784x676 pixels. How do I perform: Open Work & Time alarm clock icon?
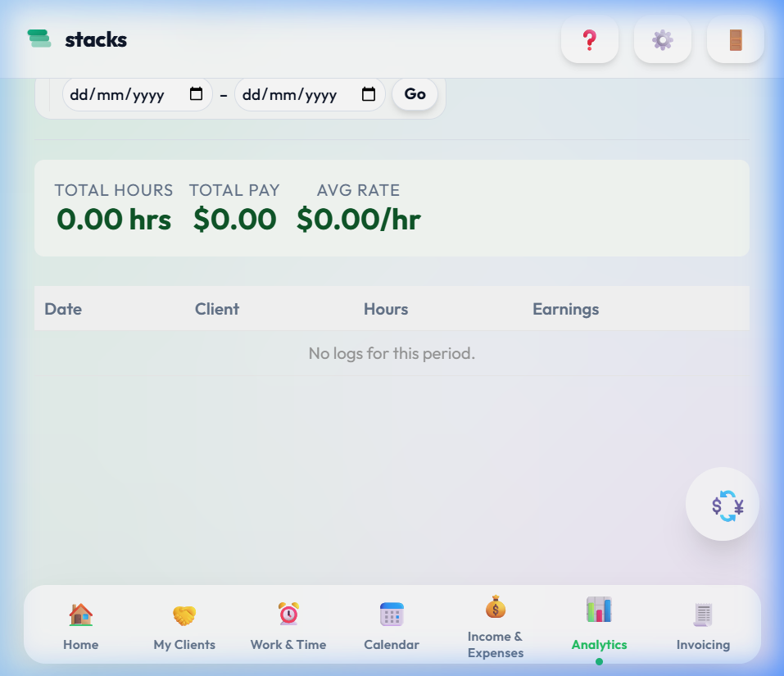[x=288, y=614]
